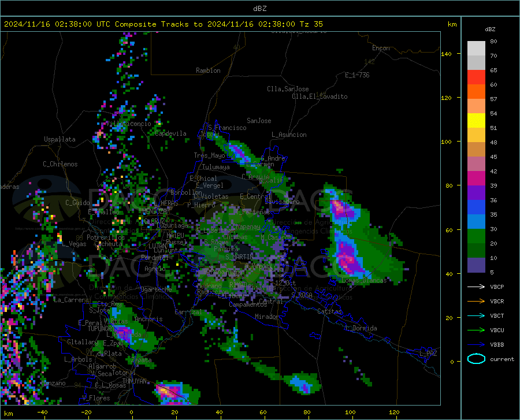The height and width of the screenshot is (420, 520).
Task: Select the bright green 20-30 dBZ swatch
Action: pyautogui.click(x=476, y=236)
